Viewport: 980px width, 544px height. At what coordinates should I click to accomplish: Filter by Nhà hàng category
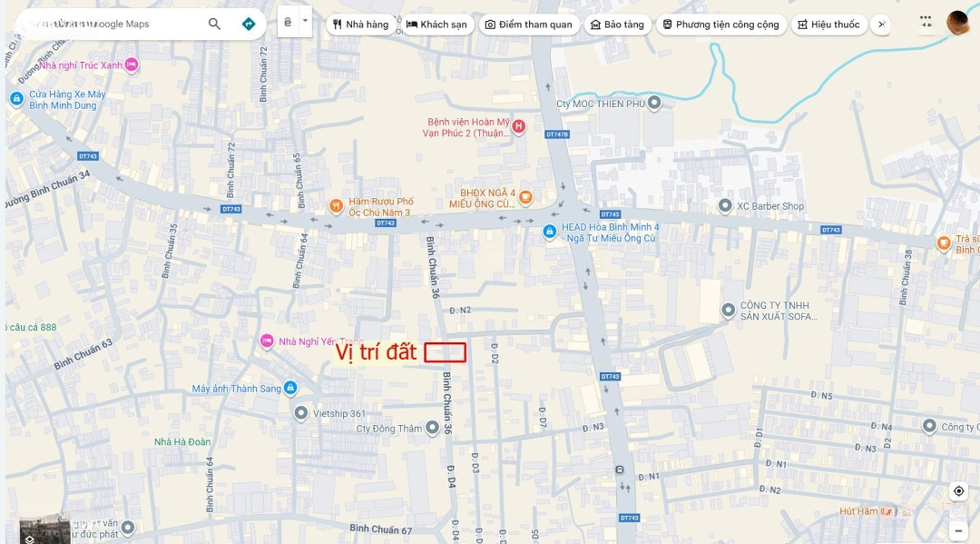360,25
